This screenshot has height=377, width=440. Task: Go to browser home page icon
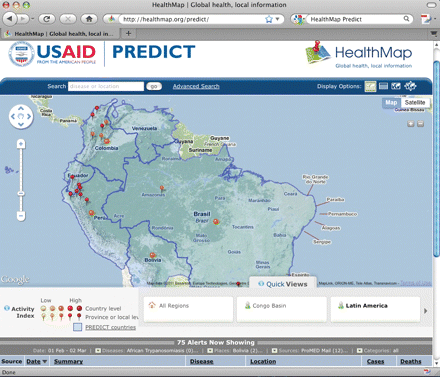(89, 19)
